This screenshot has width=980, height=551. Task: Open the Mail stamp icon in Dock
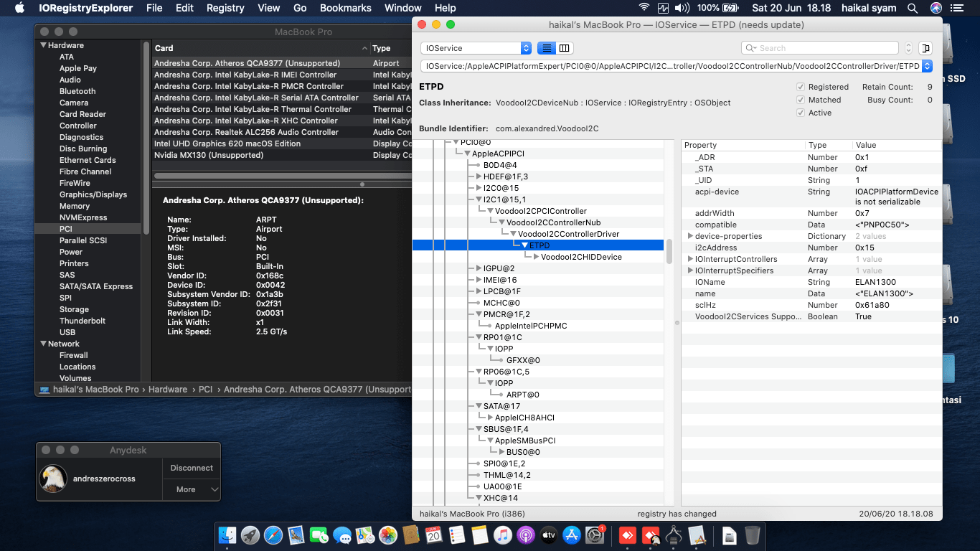(x=296, y=535)
